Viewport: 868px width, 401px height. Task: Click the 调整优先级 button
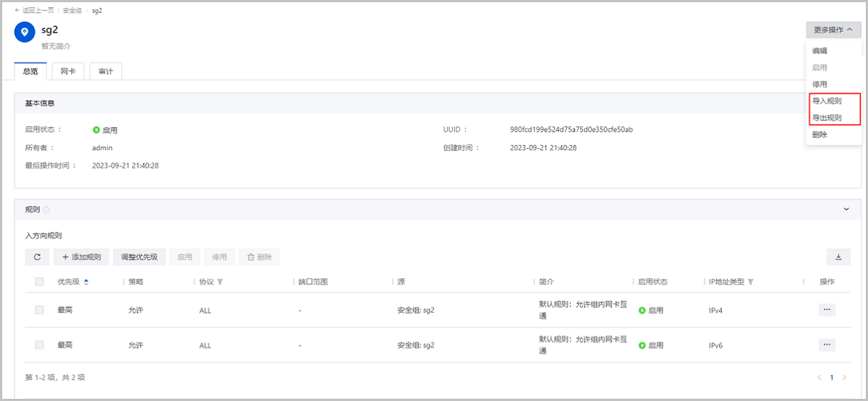coord(139,257)
